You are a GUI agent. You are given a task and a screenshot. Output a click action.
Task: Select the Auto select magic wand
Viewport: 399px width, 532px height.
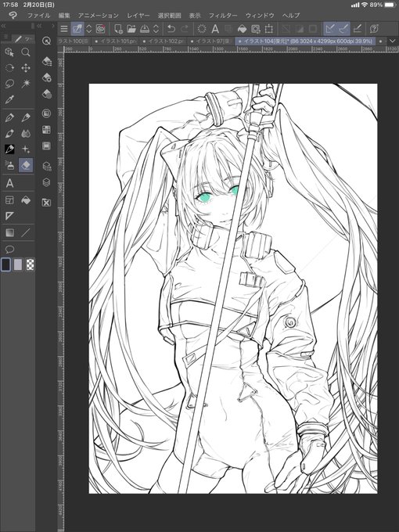point(26,84)
